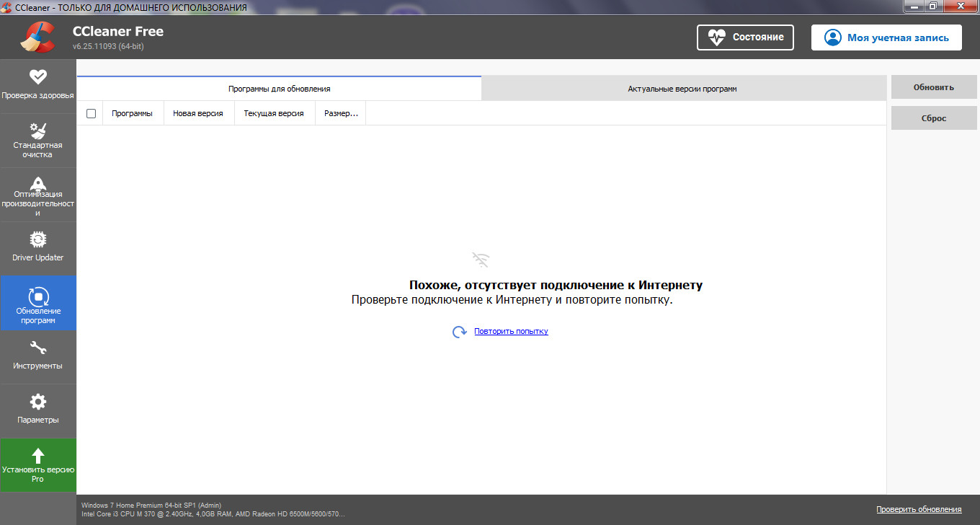Sort by Размер column header
This screenshot has height=525, width=980.
(341, 113)
